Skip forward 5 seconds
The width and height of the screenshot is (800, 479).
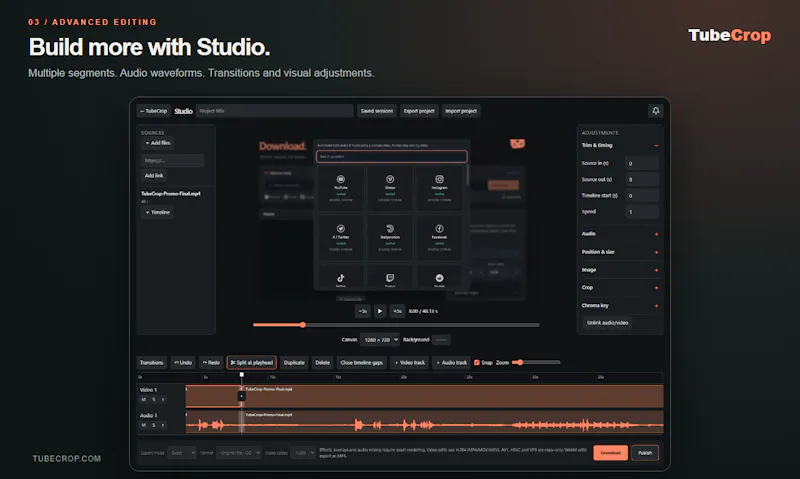tap(397, 311)
